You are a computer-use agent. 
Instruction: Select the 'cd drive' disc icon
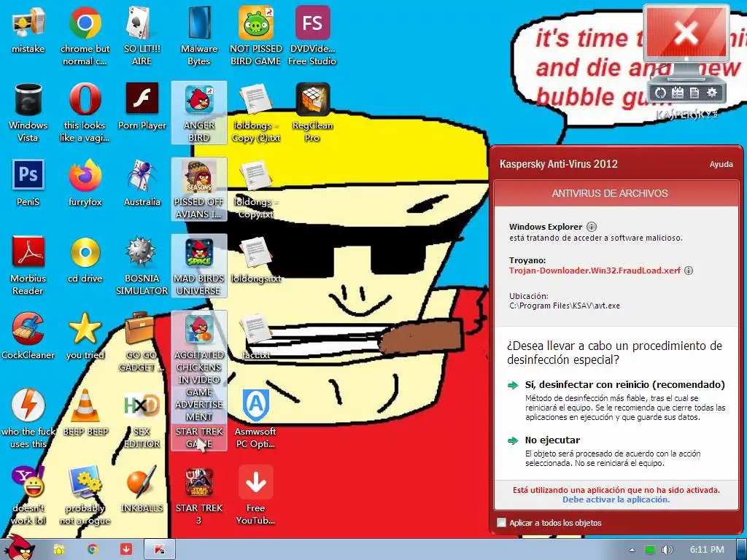click(85, 260)
